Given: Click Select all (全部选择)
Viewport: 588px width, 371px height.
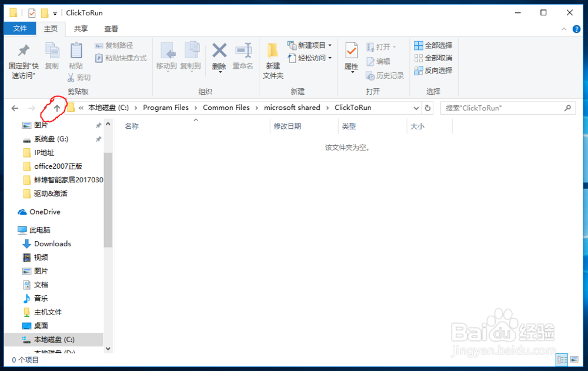Looking at the screenshot, I should (433, 45).
